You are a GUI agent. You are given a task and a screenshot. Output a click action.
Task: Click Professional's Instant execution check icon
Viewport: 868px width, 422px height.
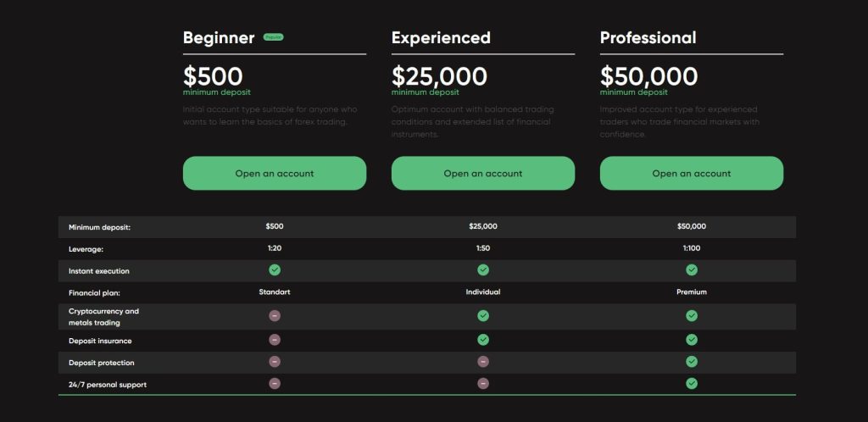pos(692,270)
